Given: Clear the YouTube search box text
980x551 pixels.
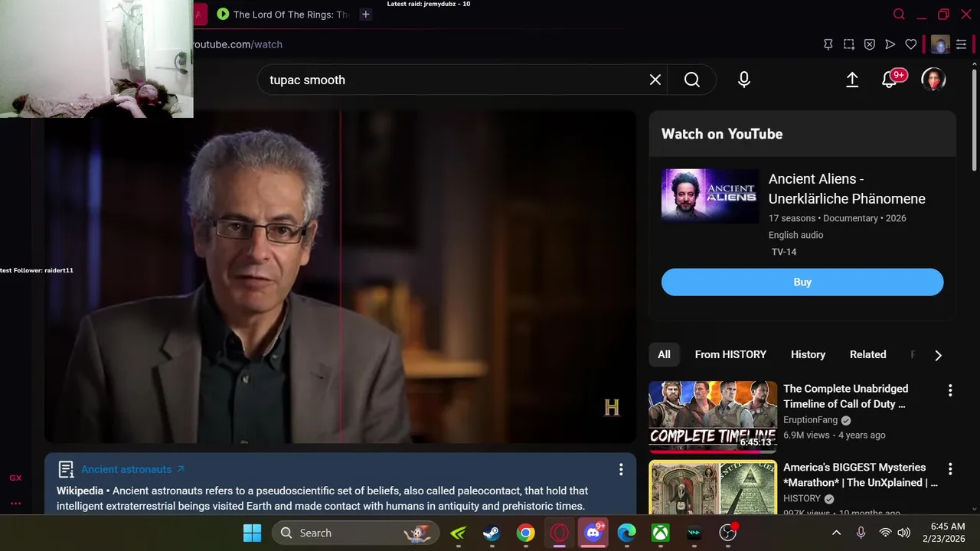Looking at the screenshot, I should click(655, 80).
